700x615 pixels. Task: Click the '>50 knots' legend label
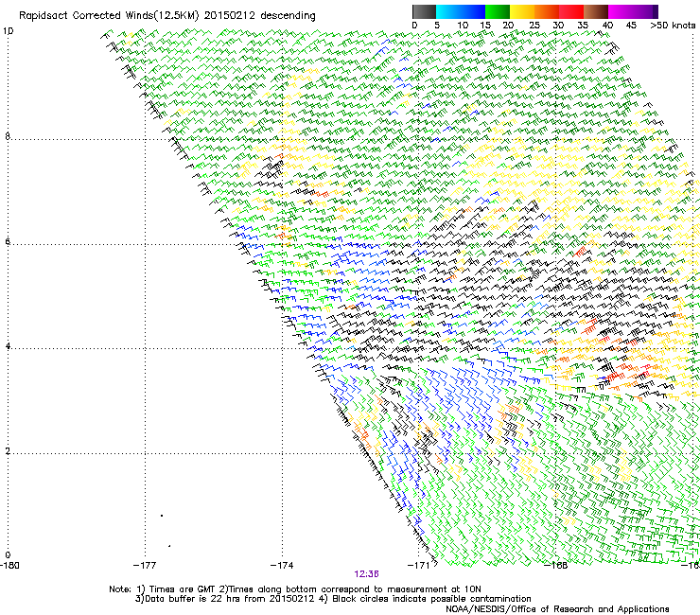673,26
